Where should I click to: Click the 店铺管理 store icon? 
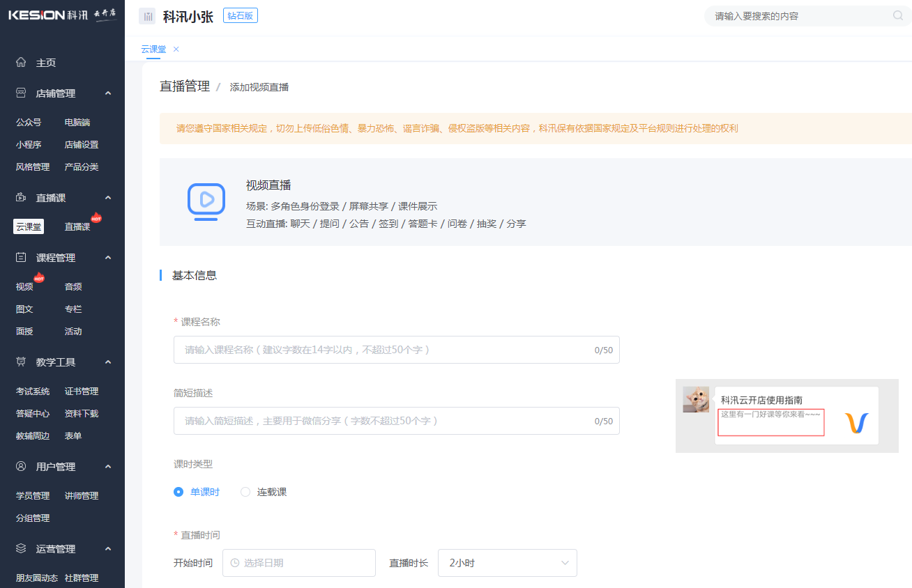click(x=20, y=93)
